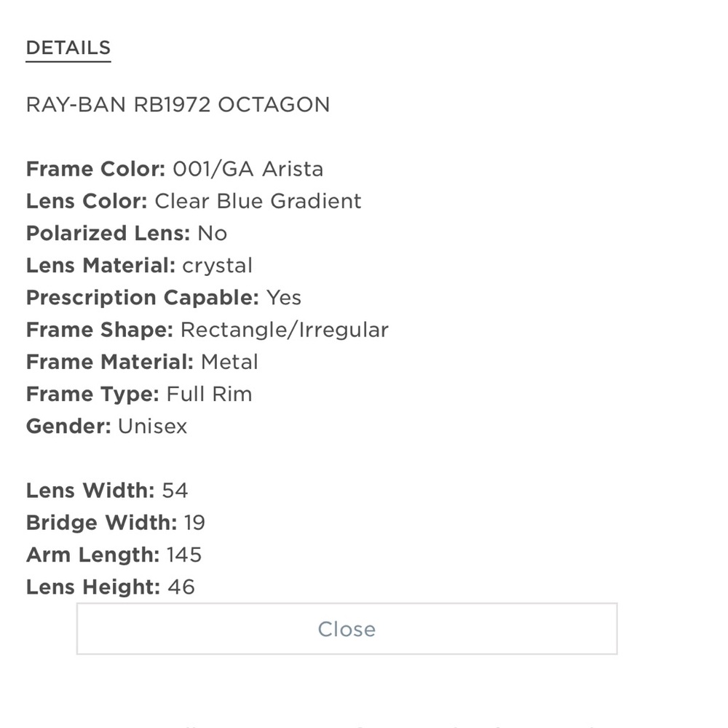
Task: Click the RAY-BAN RB1972 OCTAGON title
Action: click(178, 104)
